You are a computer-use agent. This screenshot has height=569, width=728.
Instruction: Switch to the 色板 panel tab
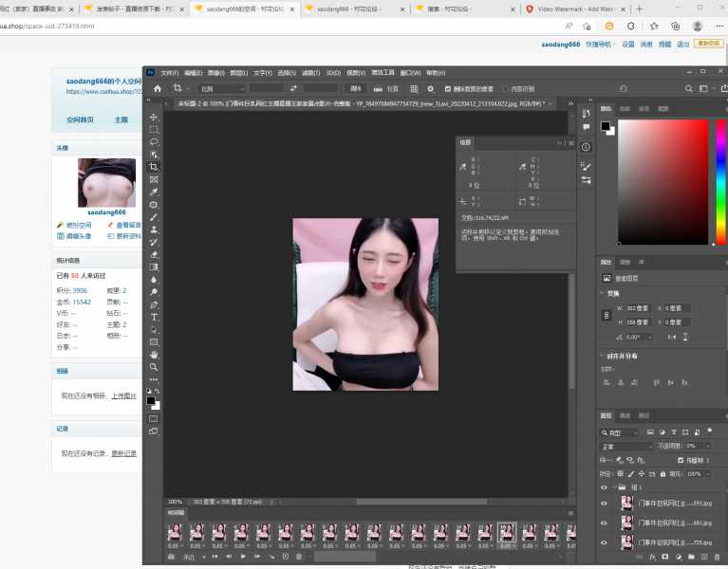[625, 109]
